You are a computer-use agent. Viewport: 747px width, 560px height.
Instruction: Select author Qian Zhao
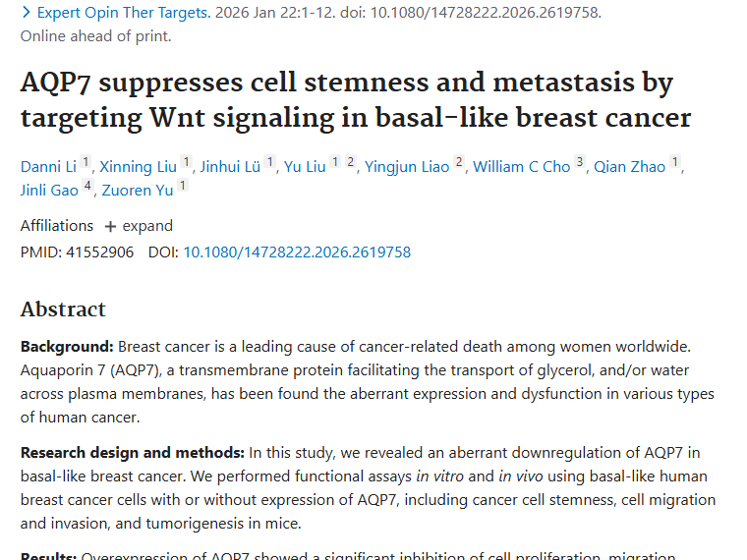(x=629, y=166)
